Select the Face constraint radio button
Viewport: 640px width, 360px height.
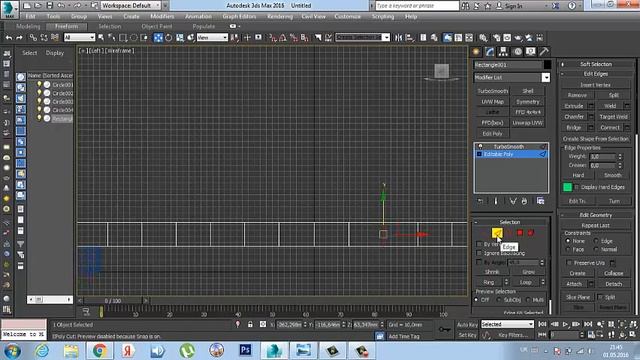pyautogui.click(x=568, y=249)
